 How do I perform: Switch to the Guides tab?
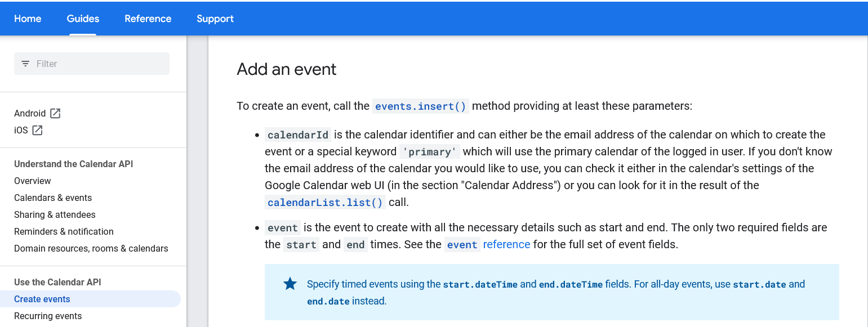(x=83, y=19)
